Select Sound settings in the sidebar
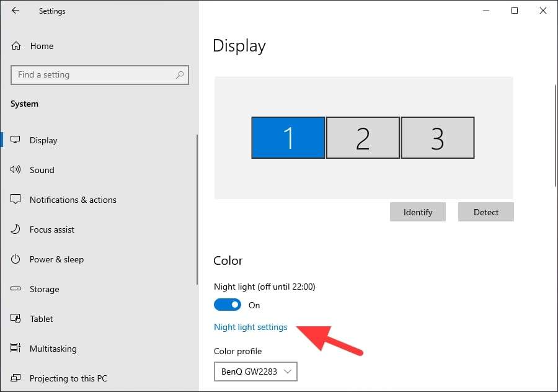The width and height of the screenshot is (558, 392). pos(42,170)
